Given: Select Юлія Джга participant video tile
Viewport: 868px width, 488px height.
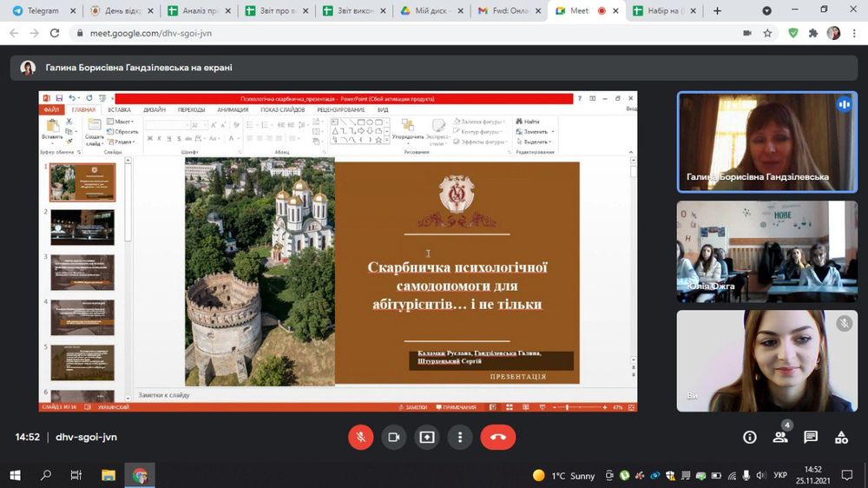Looking at the screenshot, I should (x=767, y=252).
